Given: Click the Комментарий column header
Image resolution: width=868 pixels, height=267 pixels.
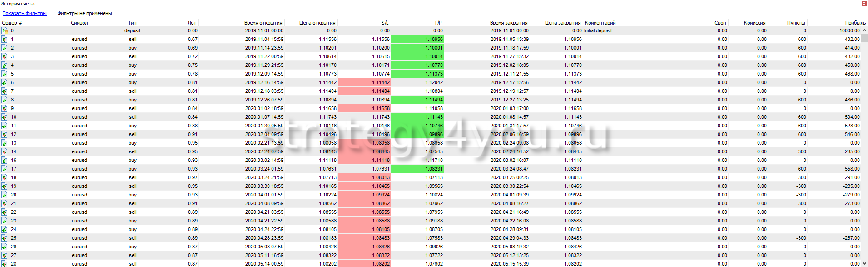Looking at the screenshot, I should (x=600, y=23).
